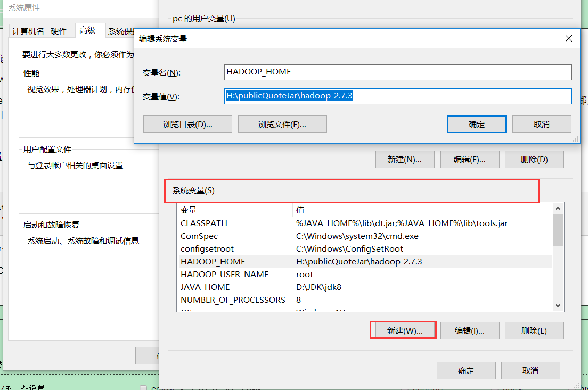Confirm with 确定 in edit variable dialog
The image size is (588, 390).
477,125
